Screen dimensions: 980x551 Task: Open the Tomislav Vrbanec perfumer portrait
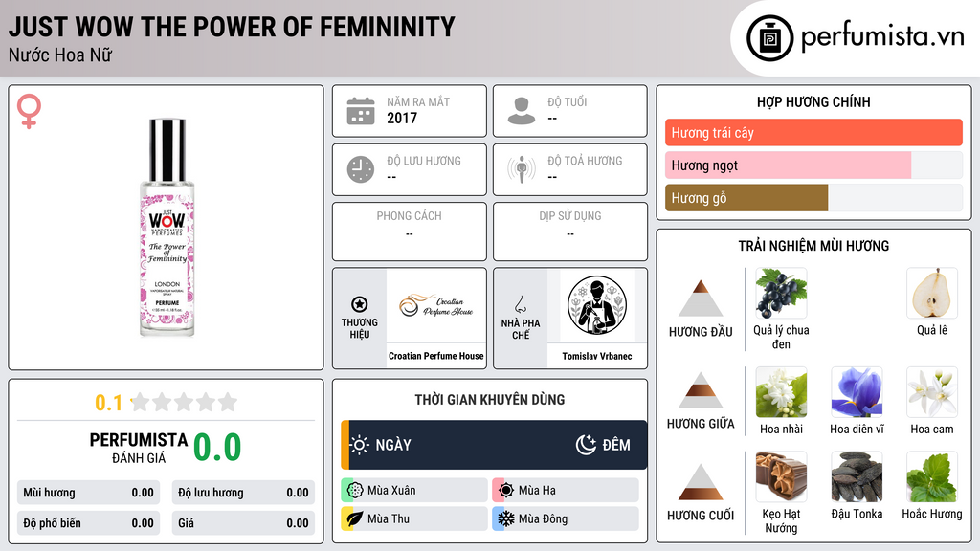pos(597,305)
